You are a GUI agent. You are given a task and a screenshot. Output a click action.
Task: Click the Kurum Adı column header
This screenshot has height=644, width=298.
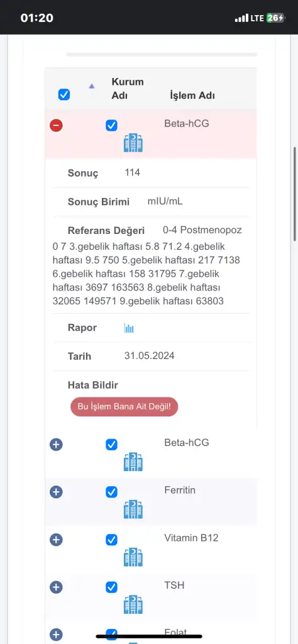tap(128, 88)
